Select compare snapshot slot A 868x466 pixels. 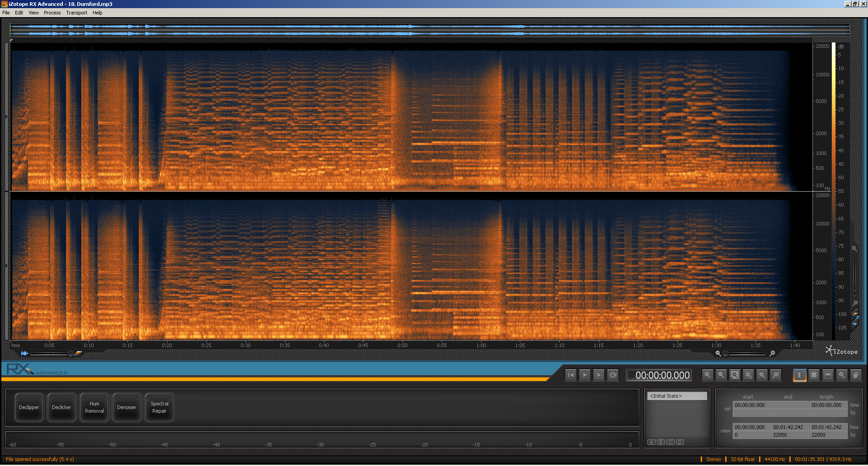tap(651, 442)
